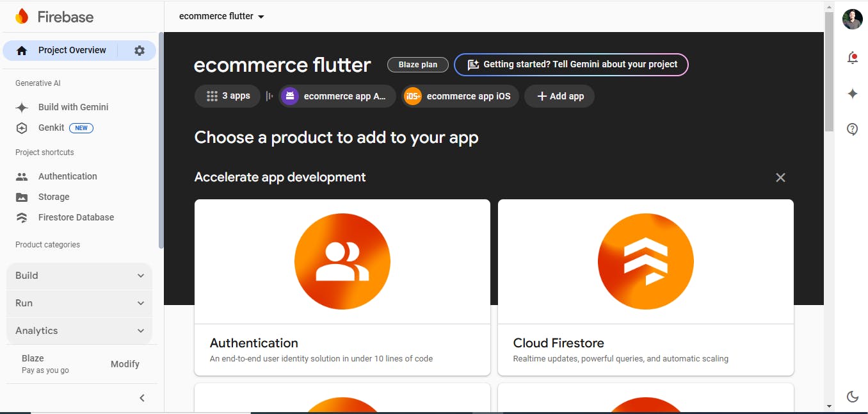Click the orange Cloud Firestore card icon

(646, 261)
